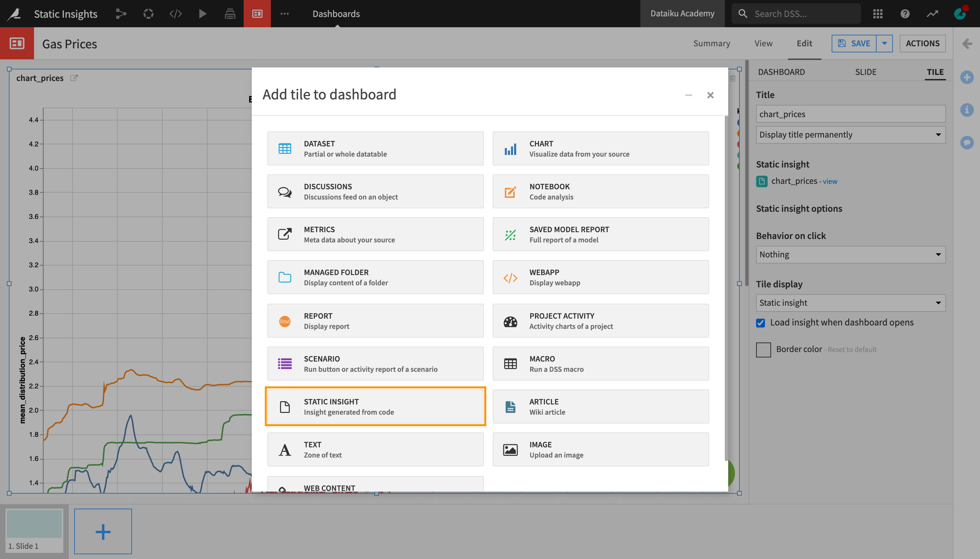Toggle Display title permanently setting

(x=850, y=134)
